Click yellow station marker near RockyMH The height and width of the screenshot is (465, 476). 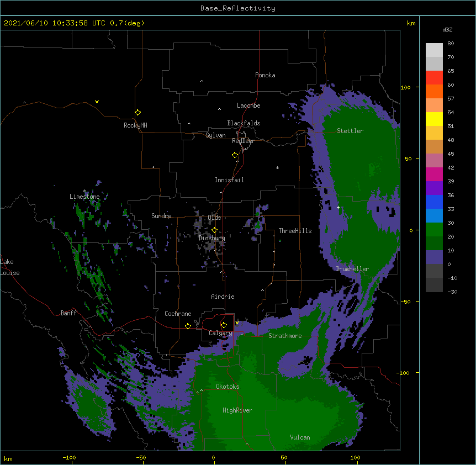[x=138, y=113]
